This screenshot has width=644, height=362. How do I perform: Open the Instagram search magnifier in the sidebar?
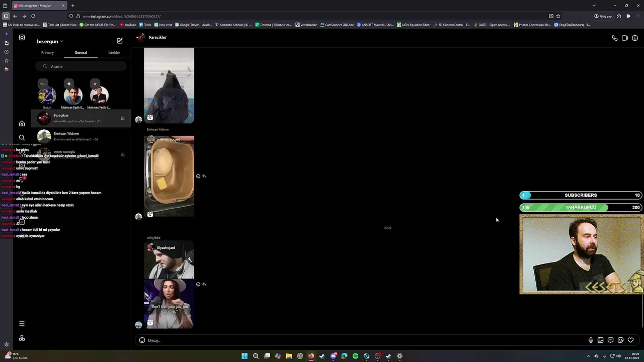coord(22,137)
